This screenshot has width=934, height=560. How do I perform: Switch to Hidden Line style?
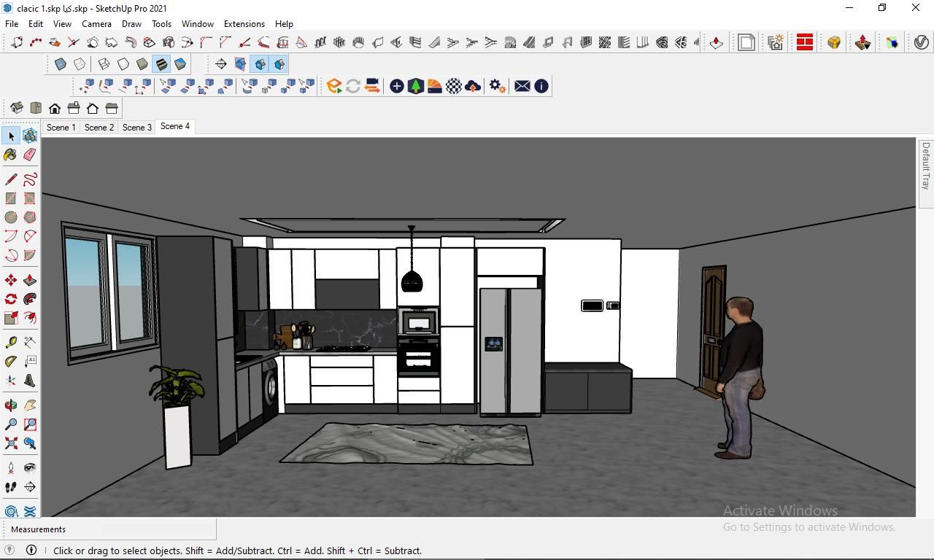(x=123, y=64)
